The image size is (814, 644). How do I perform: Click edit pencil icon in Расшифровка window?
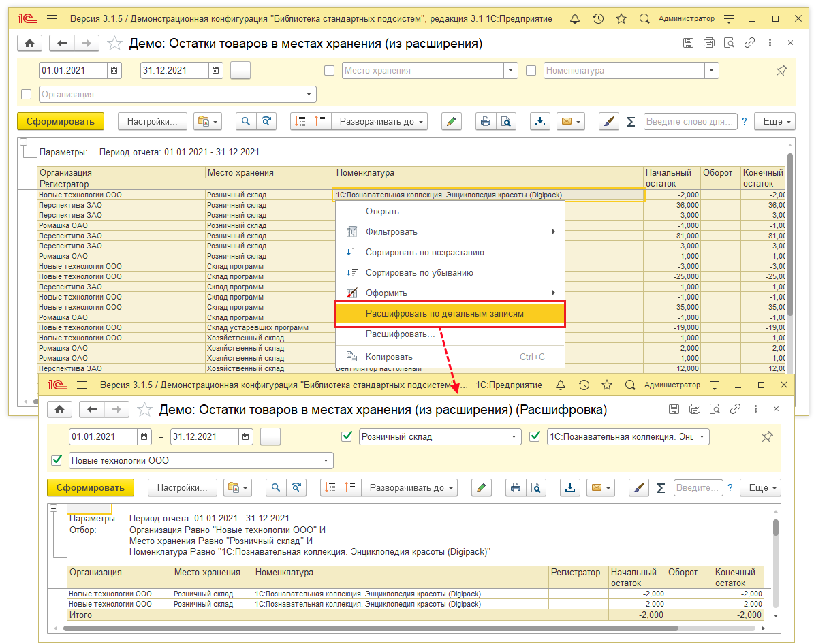click(481, 488)
